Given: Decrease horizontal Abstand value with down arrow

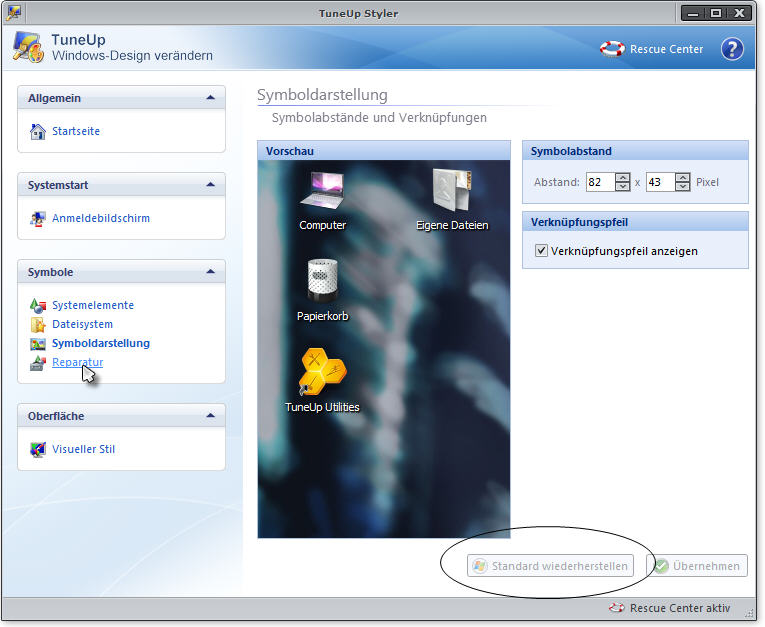Looking at the screenshot, I should pyautogui.click(x=622, y=186).
